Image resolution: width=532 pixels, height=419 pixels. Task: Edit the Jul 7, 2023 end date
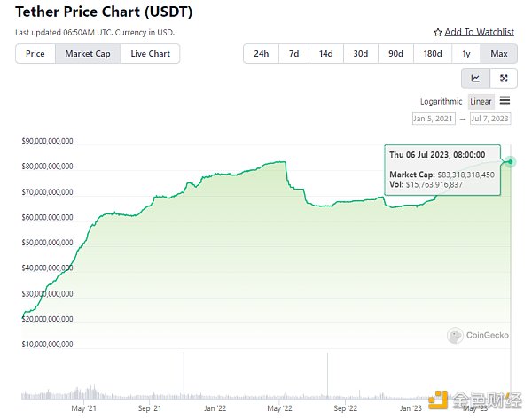(x=490, y=119)
